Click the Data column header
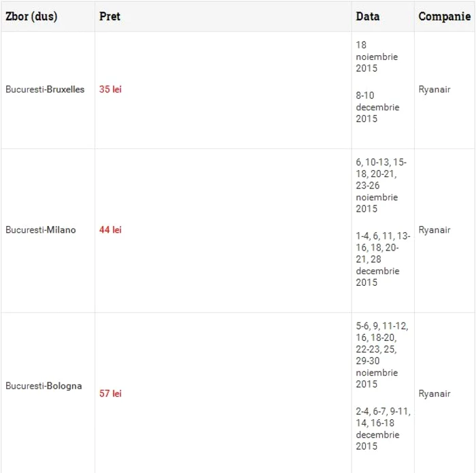 coord(368,16)
